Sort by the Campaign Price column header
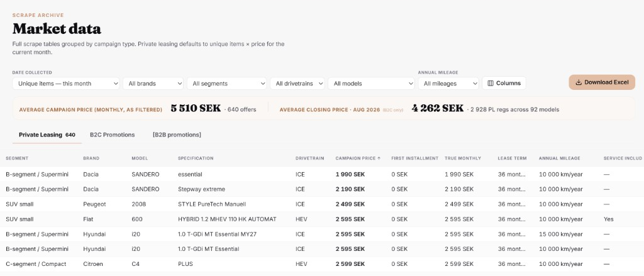This screenshot has height=276, width=644. tap(358, 158)
